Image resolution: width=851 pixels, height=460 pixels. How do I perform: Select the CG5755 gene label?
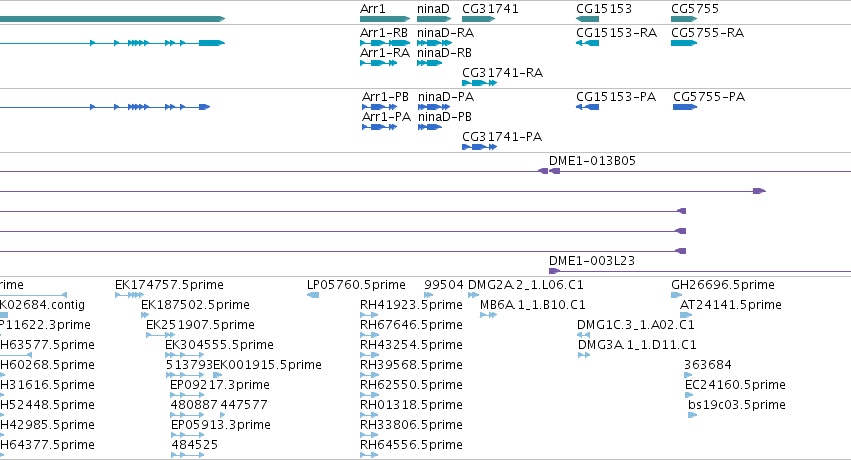(x=695, y=9)
